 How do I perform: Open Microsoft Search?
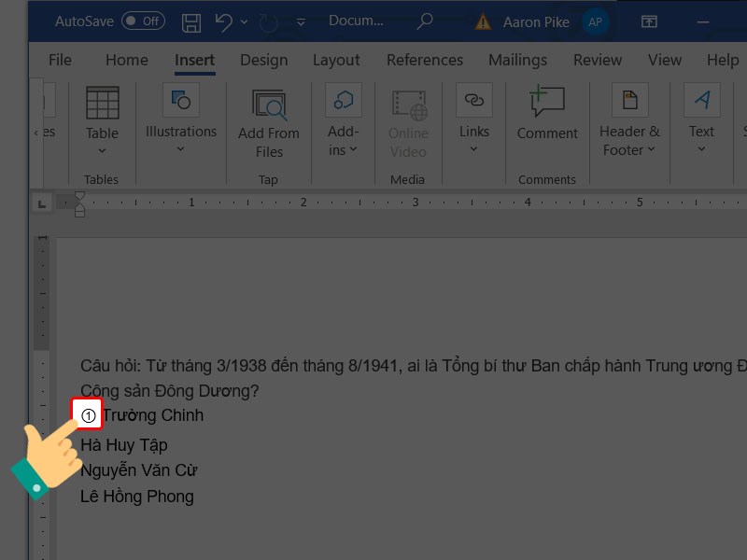point(425,20)
